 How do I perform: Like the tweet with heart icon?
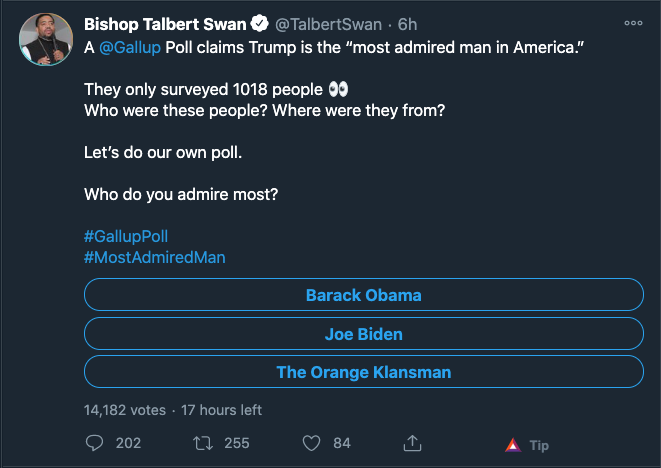click(312, 443)
